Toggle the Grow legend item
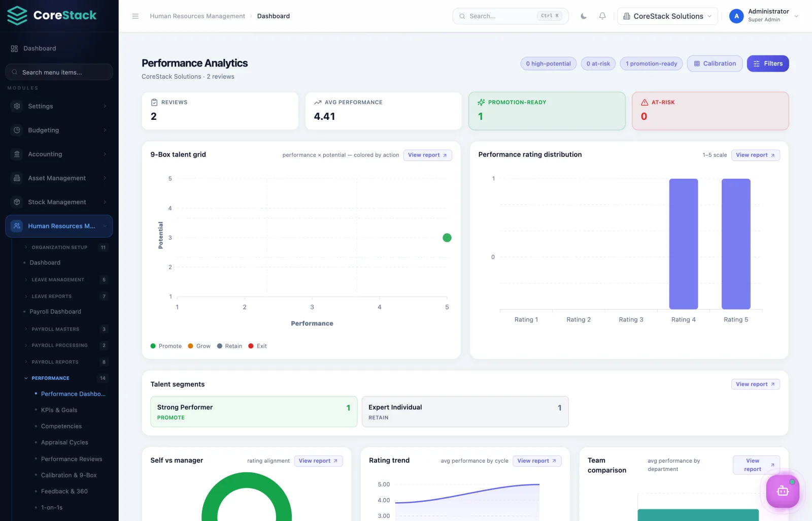812x521 pixels. [x=199, y=346]
